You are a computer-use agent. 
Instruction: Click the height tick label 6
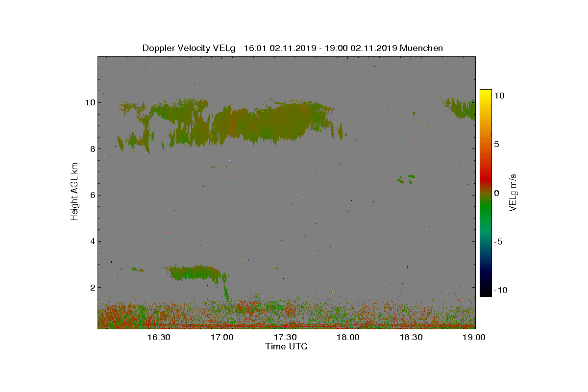[x=92, y=195]
